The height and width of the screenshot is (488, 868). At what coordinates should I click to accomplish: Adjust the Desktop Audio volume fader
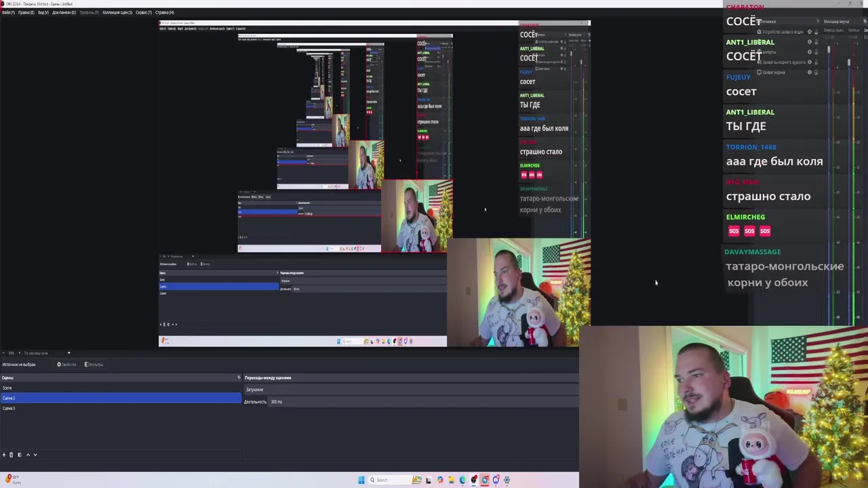[829, 49]
